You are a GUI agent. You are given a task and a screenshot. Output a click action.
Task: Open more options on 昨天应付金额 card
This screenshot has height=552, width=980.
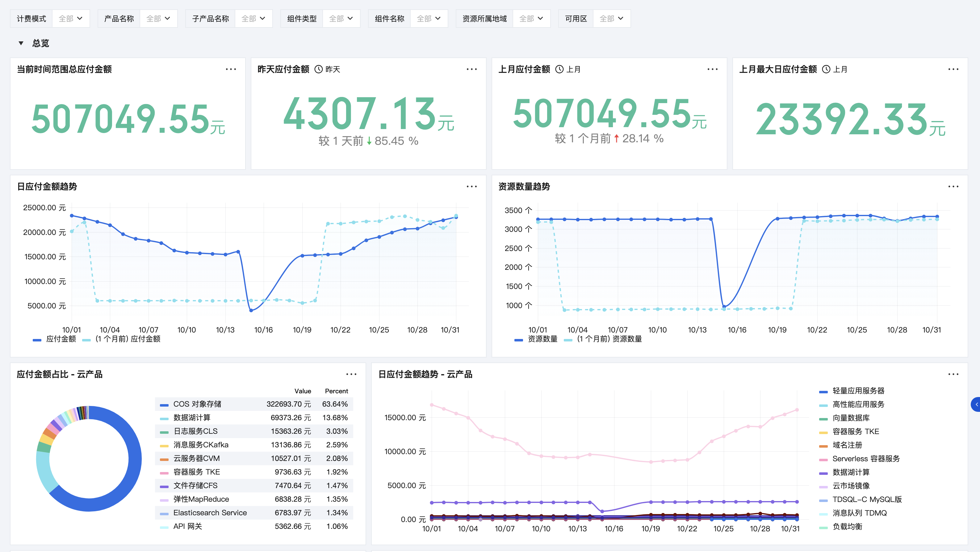click(x=471, y=69)
